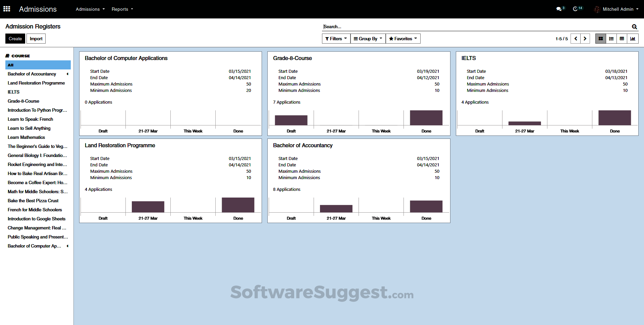Open the Filters dropdown
The image size is (644, 325).
point(336,39)
